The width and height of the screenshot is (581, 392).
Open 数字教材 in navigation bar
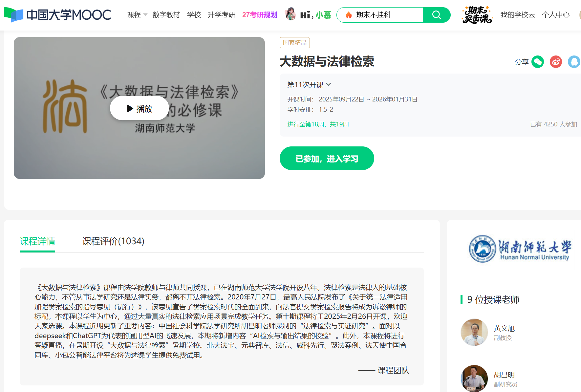pyautogui.click(x=166, y=15)
